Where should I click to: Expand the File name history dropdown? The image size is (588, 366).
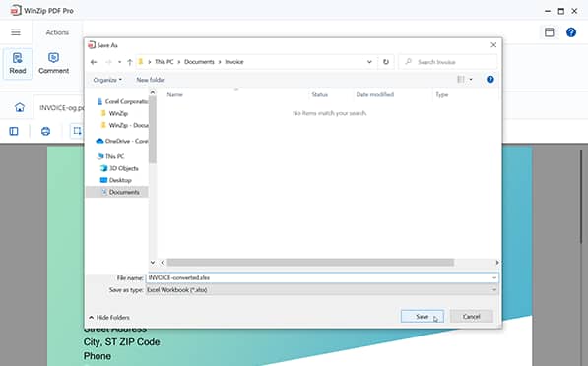(494, 278)
